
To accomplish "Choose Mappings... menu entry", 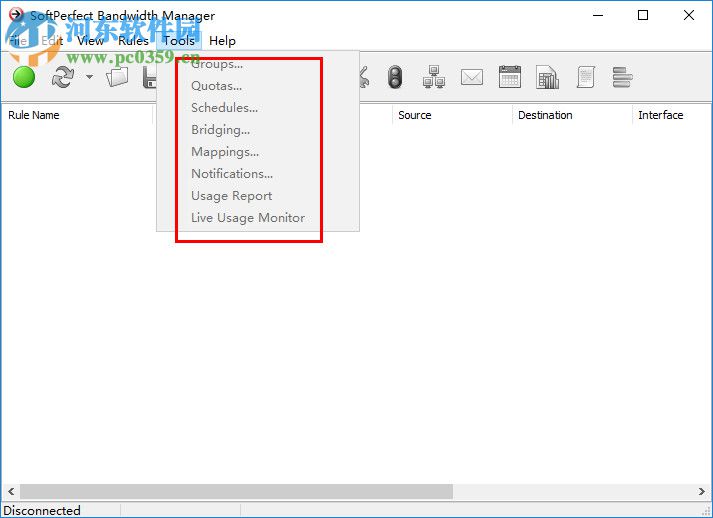I will pyautogui.click(x=225, y=151).
